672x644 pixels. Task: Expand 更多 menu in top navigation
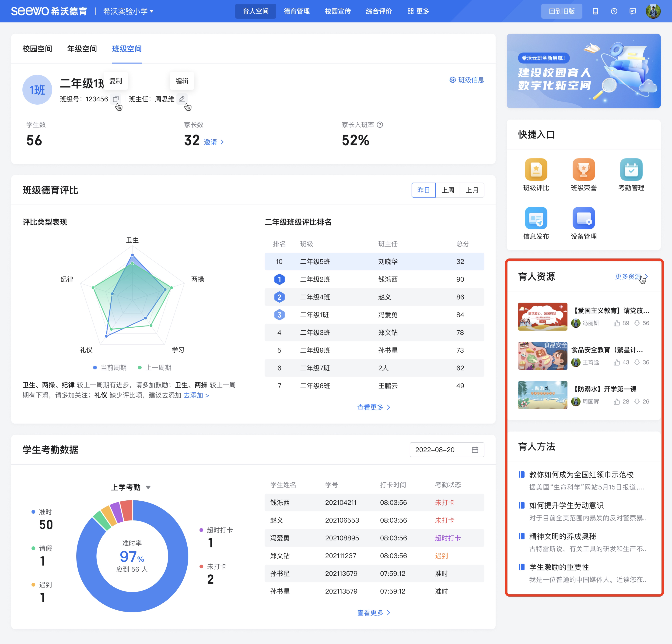(418, 11)
